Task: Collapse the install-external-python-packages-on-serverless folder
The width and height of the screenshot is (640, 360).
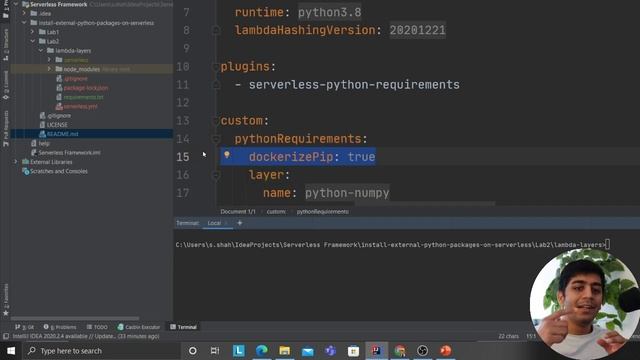Action: coord(24,23)
